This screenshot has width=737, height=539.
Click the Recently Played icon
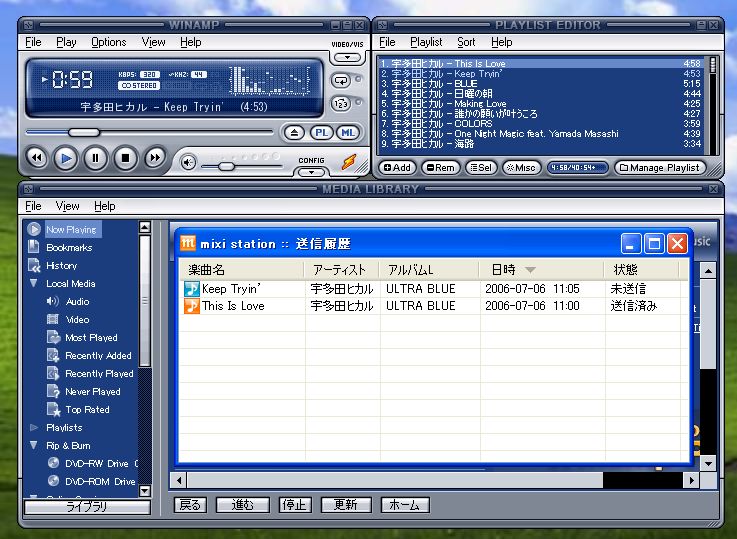pos(53,374)
